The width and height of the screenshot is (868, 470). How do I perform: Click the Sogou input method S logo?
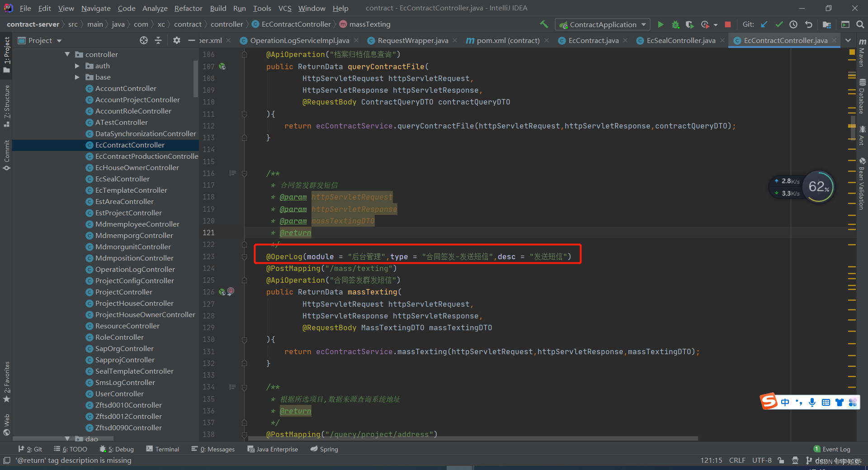tap(769, 401)
